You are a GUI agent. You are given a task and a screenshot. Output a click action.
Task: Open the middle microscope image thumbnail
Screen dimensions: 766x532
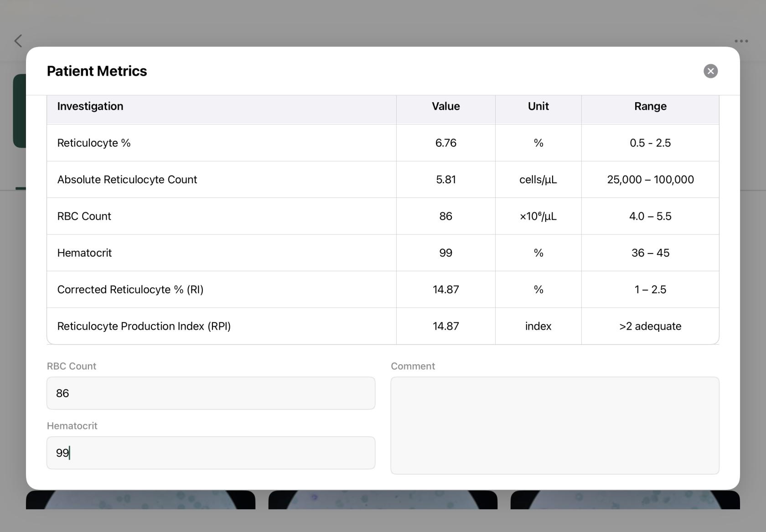[383, 500]
